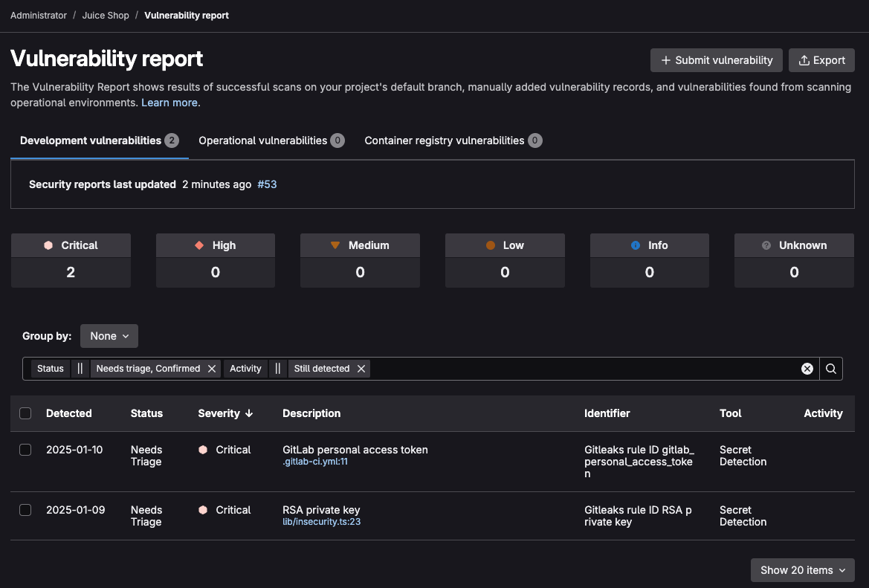Viewport: 869px width, 588px height.
Task: Click the Unknown severity shield icon
Action: [767, 245]
